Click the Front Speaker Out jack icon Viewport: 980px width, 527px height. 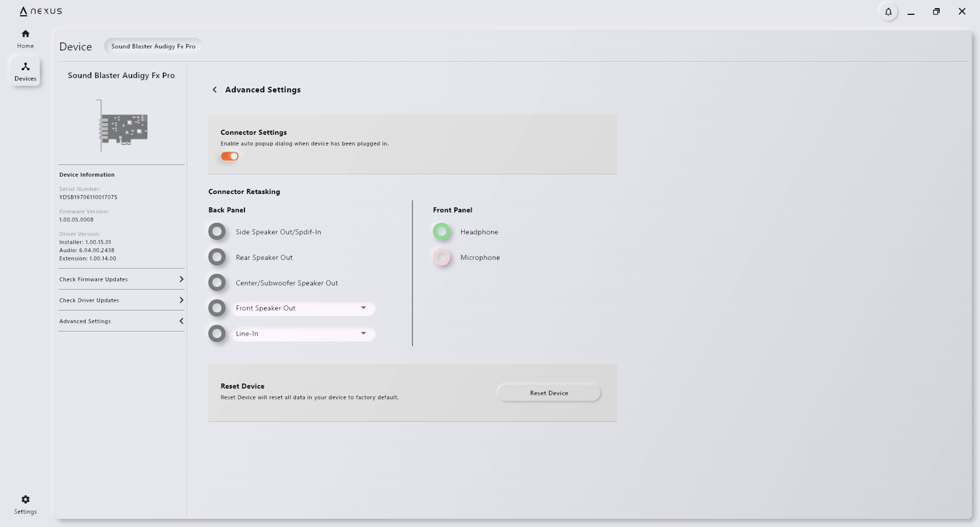tap(217, 308)
